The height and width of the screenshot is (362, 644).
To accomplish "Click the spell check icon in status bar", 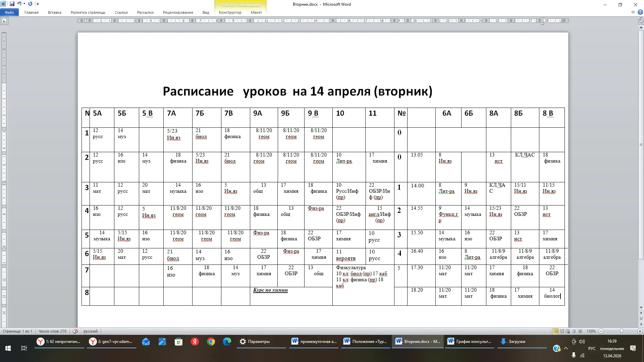I will click(75, 331).
